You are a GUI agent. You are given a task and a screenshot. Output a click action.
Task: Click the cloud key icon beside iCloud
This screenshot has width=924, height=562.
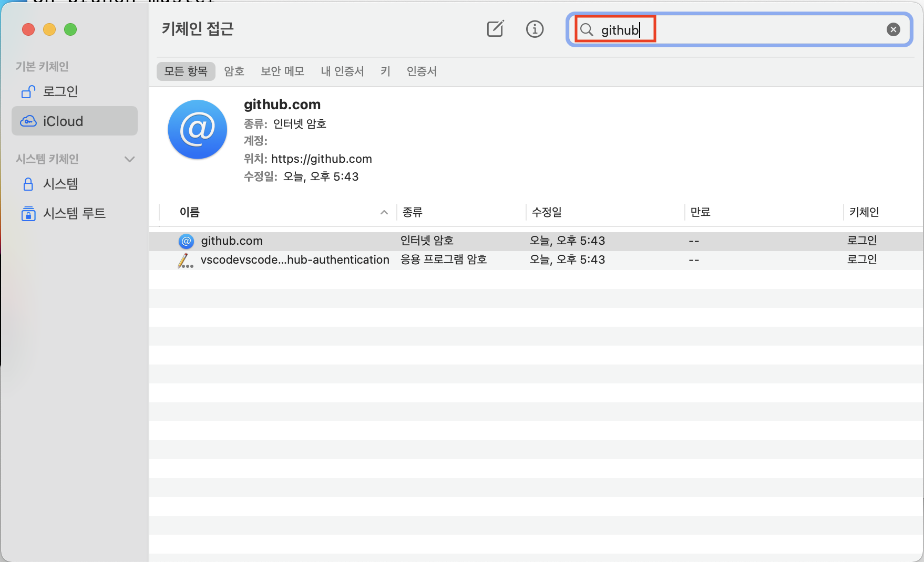[28, 121]
